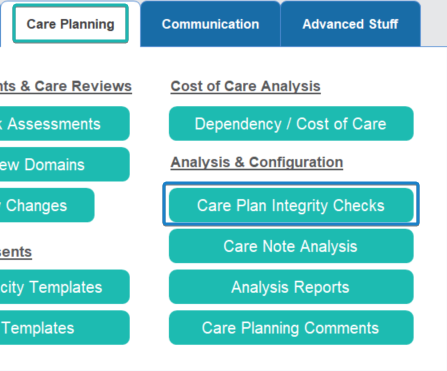The image size is (447, 371).
Task: Click the empty gray tab strip beside Advanced Stuff
Action: coord(434,24)
